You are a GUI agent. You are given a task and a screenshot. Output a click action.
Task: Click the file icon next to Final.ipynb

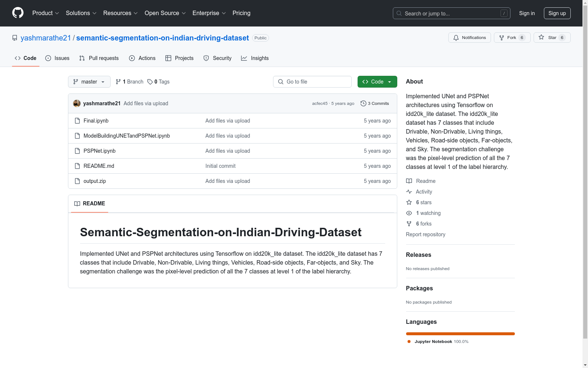pyautogui.click(x=77, y=121)
